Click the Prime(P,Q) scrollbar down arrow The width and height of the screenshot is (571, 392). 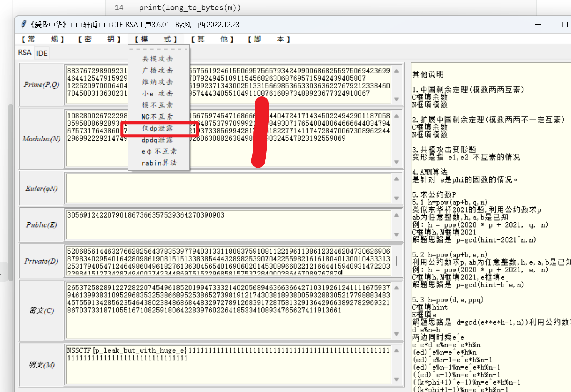click(x=397, y=99)
